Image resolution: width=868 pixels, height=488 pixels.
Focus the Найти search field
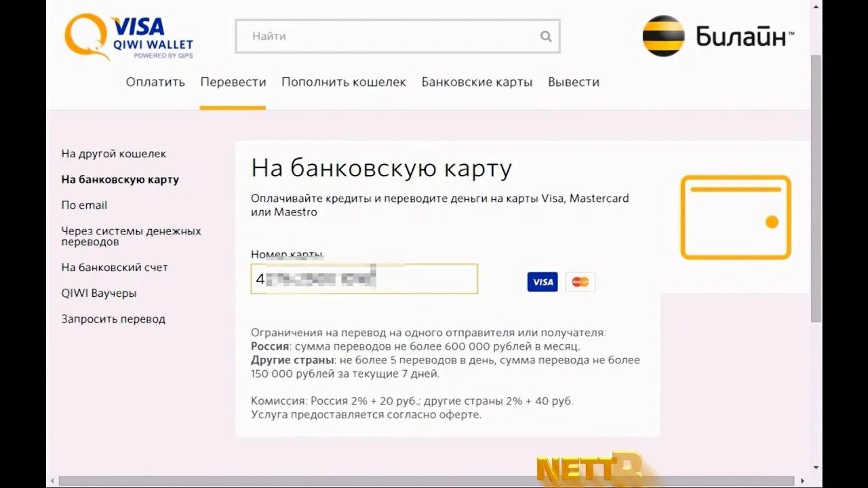click(397, 37)
